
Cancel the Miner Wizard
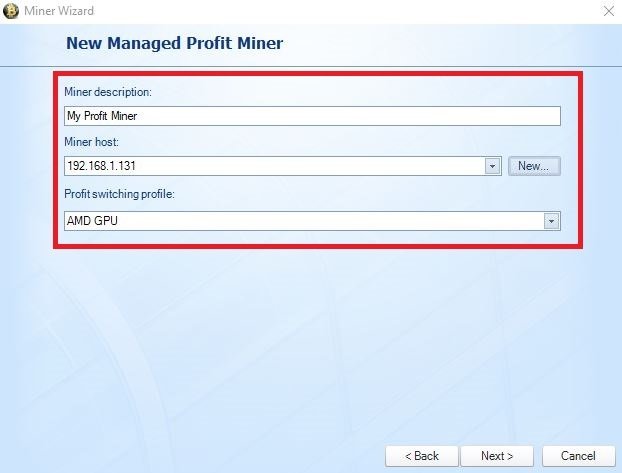point(578,456)
